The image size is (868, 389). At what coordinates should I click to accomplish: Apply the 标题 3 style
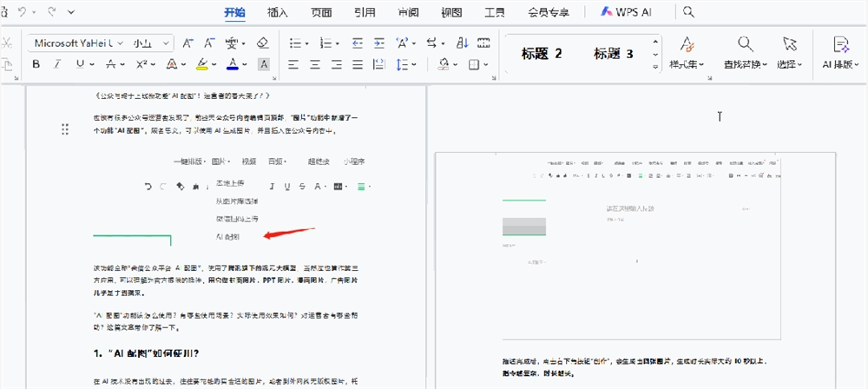pyautogui.click(x=614, y=54)
